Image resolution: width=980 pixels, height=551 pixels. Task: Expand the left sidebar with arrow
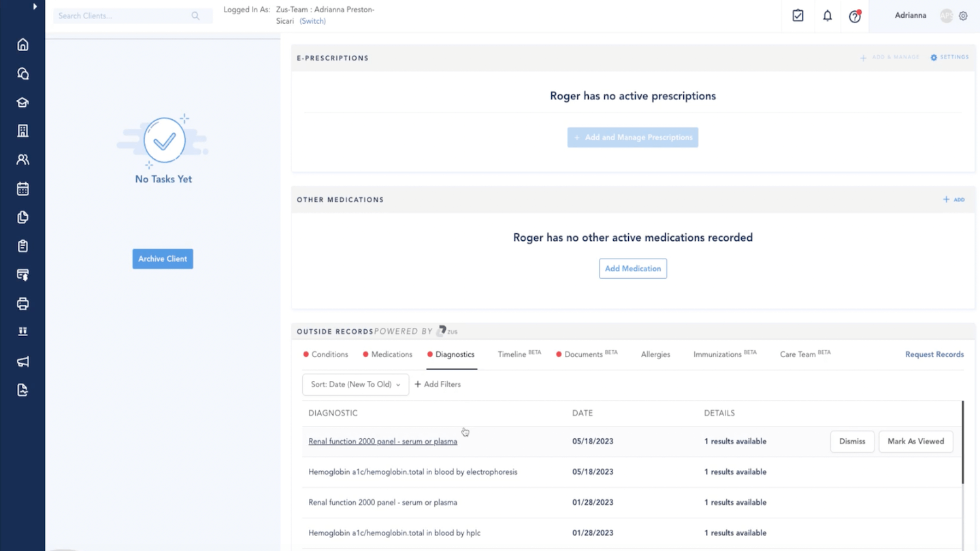[x=35, y=7]
